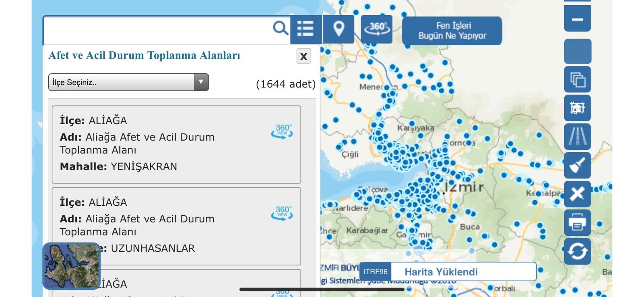
Task: Click the Karşıyaka label on map
Action: (x=416, y=128)
